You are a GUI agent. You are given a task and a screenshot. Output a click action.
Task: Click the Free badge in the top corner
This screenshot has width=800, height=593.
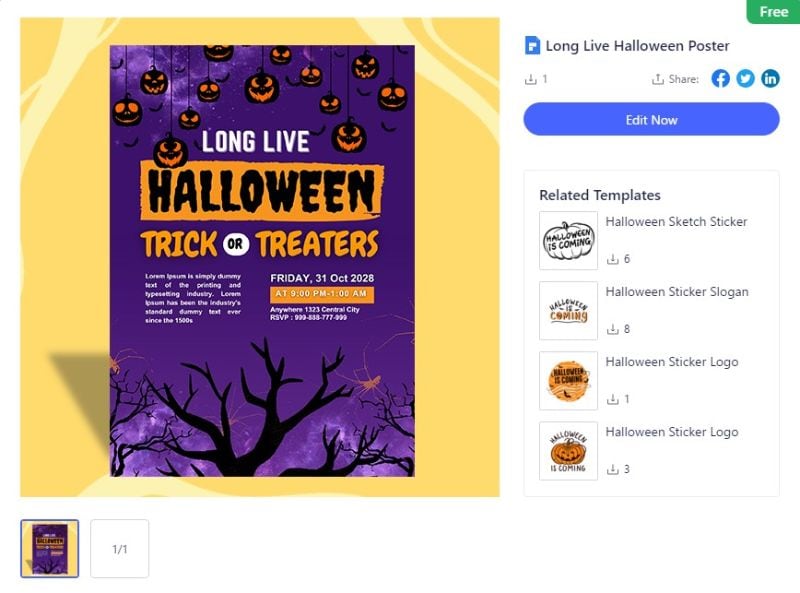(x=773, y=12)
